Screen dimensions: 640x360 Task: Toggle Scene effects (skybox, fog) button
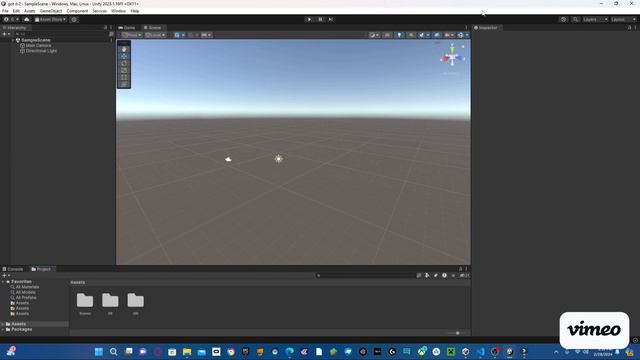click(x=422, y=35)
